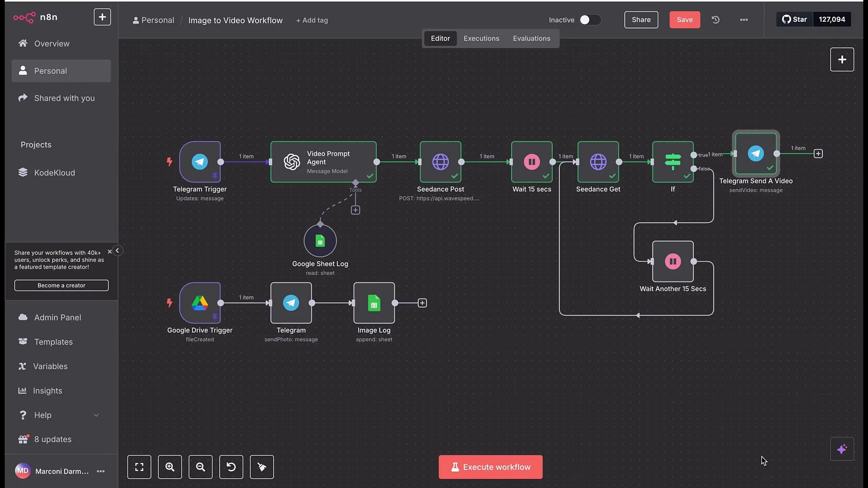Open the Telegram Trigger node
The width and height of the screenshot is (868, 488).
(200, 162)
